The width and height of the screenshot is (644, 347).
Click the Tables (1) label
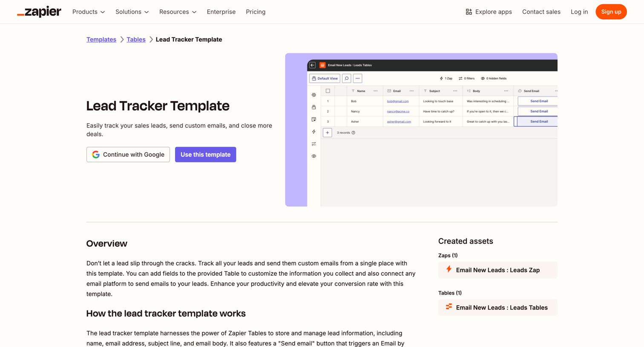[x=450, y=293]
